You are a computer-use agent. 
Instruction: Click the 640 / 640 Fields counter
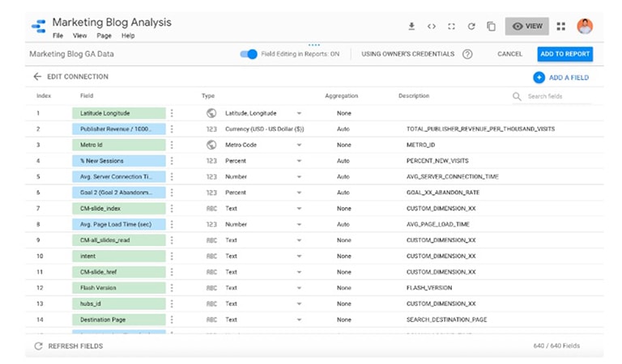[x=556, y=345]
